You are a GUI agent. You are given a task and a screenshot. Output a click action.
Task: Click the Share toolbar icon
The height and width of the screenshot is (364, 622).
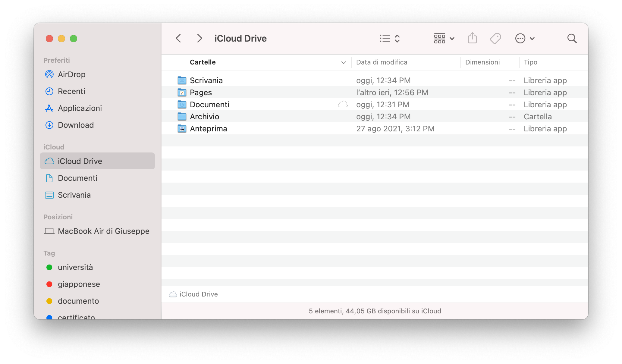point(472,38)
